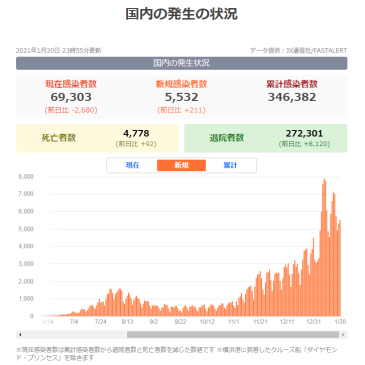Click the empty scrollbar track left of the thumb
This screenshot has height=365, width=365.
coord(75,334)
